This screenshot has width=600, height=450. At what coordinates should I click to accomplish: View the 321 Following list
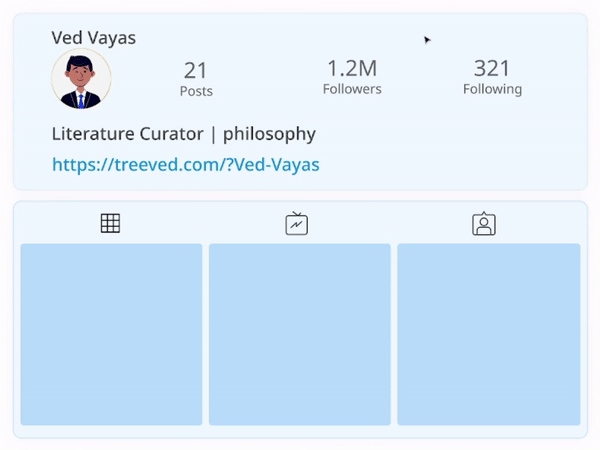(x=492, y=77)
